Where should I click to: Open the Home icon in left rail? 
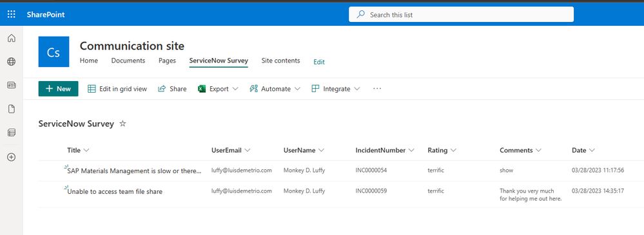tap(12, 39)
